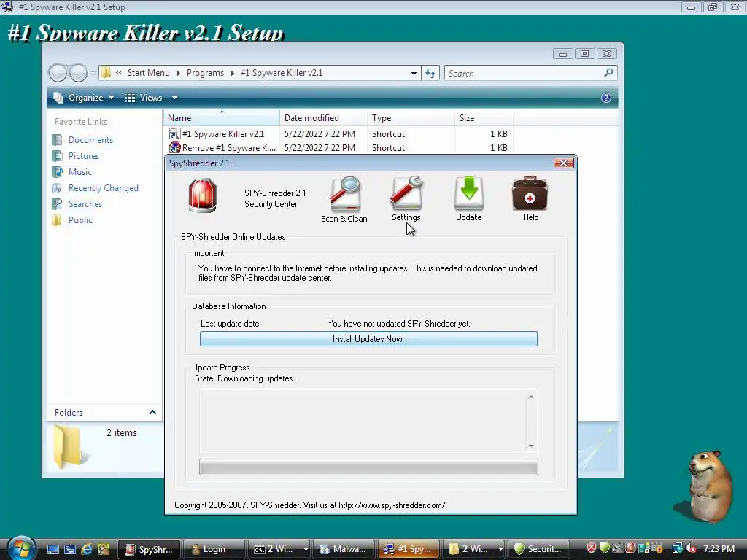Expand arrow after Programs breadcrumb
747x560 pixels.
233,73
